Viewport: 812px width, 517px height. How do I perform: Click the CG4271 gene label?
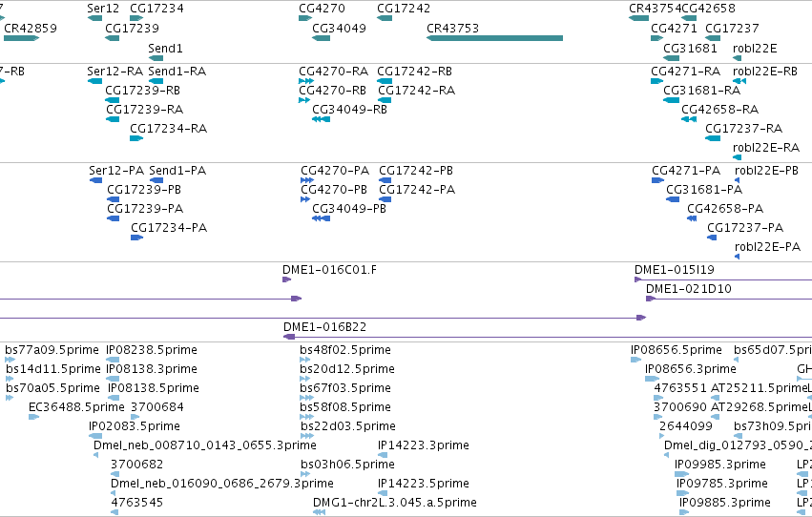(674, 29)
